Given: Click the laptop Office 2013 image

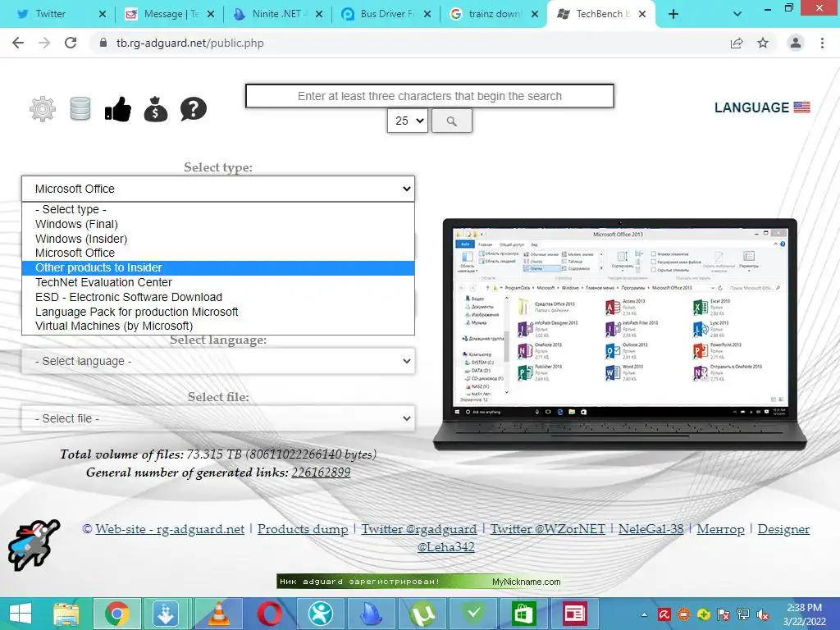Looking at the screenshot, I should [x=620, y=335].
